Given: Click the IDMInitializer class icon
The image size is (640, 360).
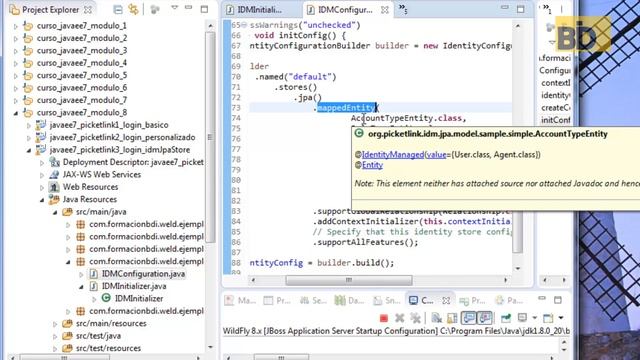Looking at the screenshot, I should [106, 298].
